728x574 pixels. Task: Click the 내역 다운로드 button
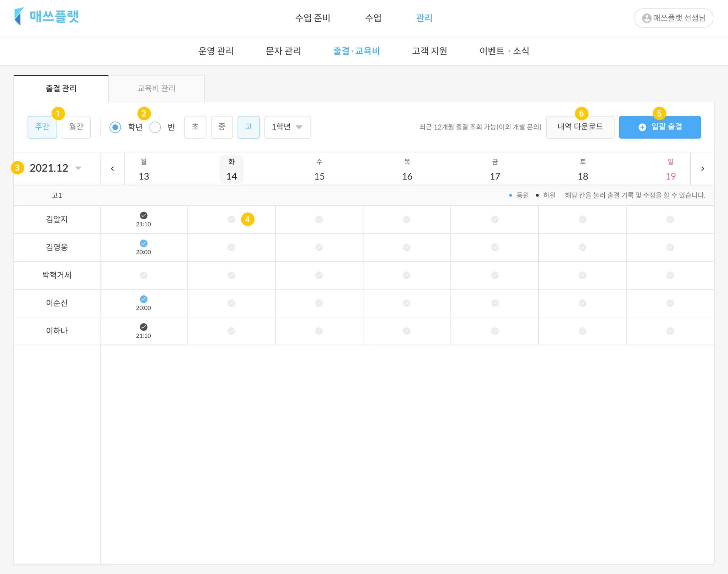580,127
